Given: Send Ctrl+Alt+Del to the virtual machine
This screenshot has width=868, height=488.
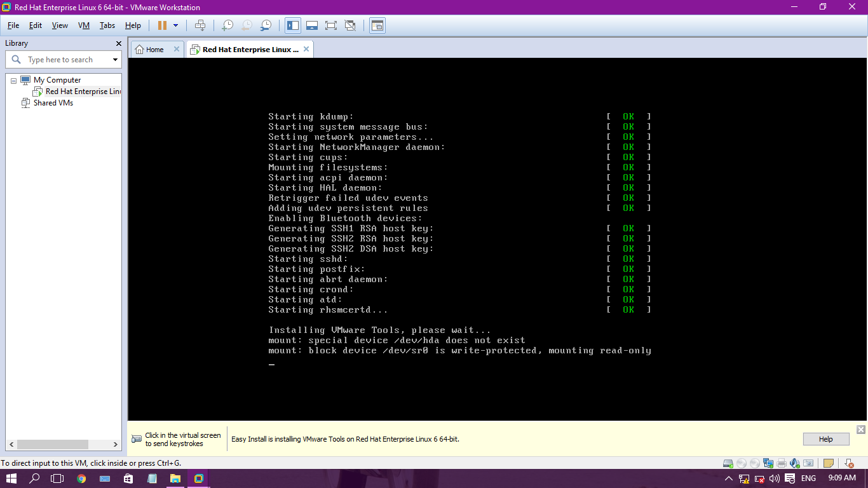Looking at the screenshot, I should point(201,25).
